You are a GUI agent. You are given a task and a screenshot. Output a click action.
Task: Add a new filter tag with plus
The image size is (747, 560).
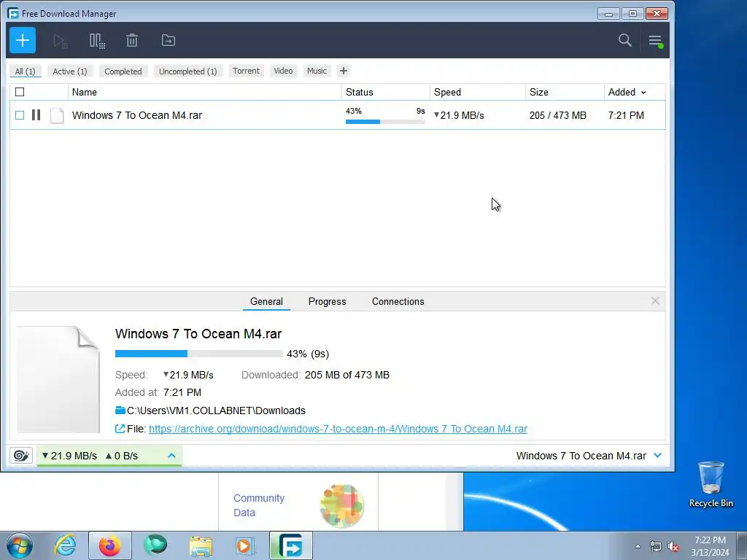[344, 71]
